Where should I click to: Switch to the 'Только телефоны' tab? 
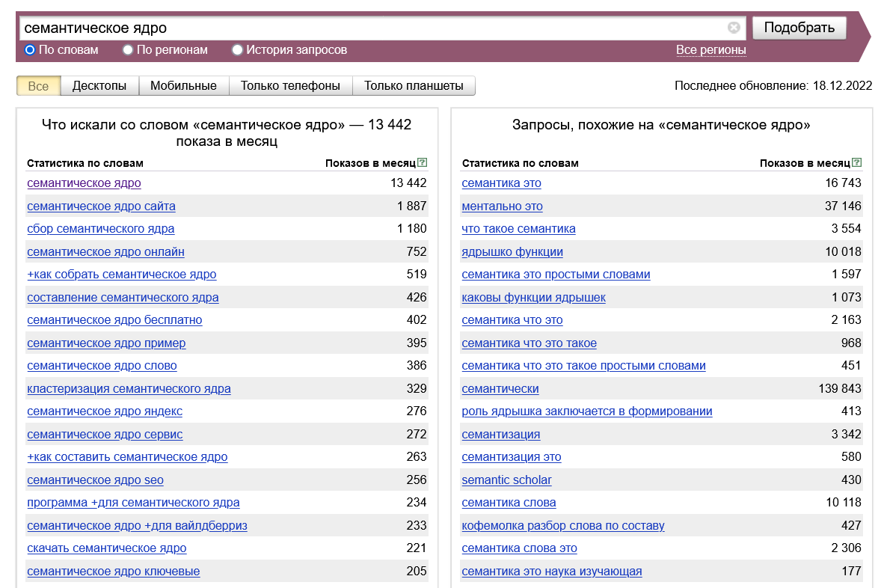(290, 86)
